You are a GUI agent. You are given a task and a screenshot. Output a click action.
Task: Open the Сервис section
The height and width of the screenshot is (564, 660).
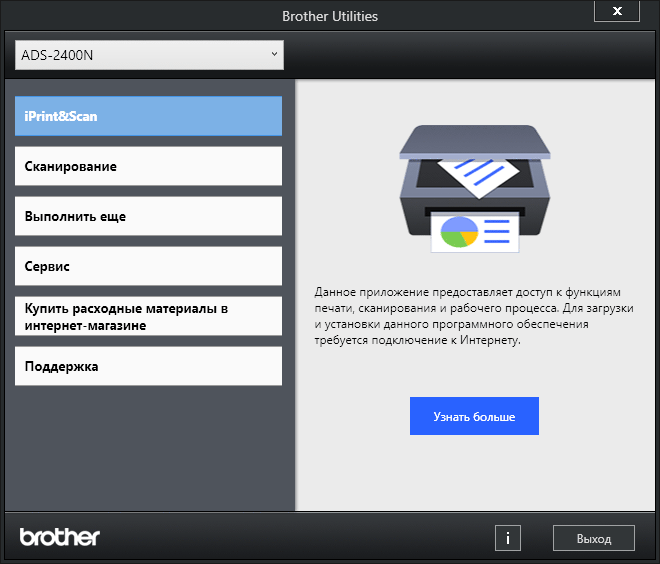point(149,266)
